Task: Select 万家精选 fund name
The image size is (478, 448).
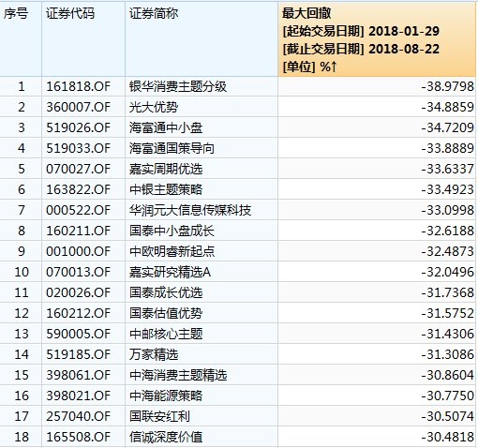Action: pos(154,354)
